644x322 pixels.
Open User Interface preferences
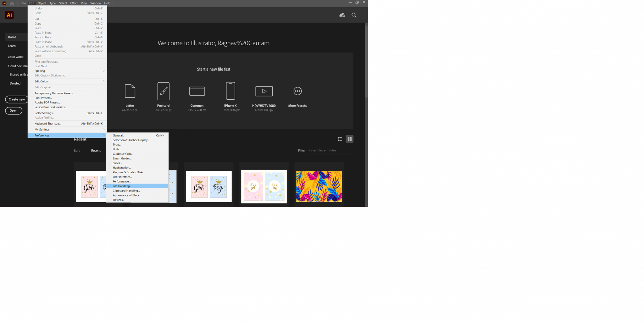click(137, 177)
